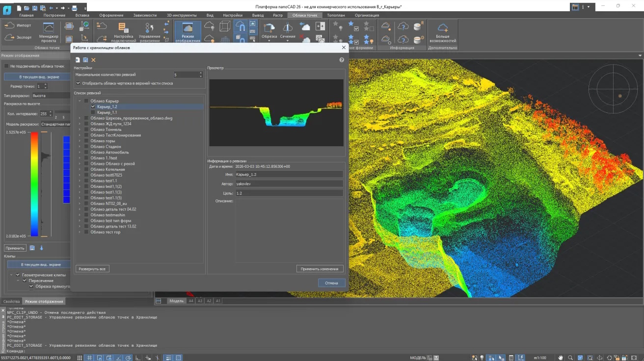Click the Применить изменения button

pyautogui.click(x=320, y=269)
